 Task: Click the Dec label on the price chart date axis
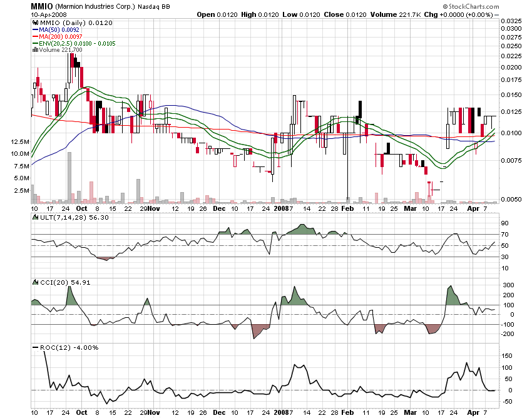pyautogui.click(x=219, y=208)
